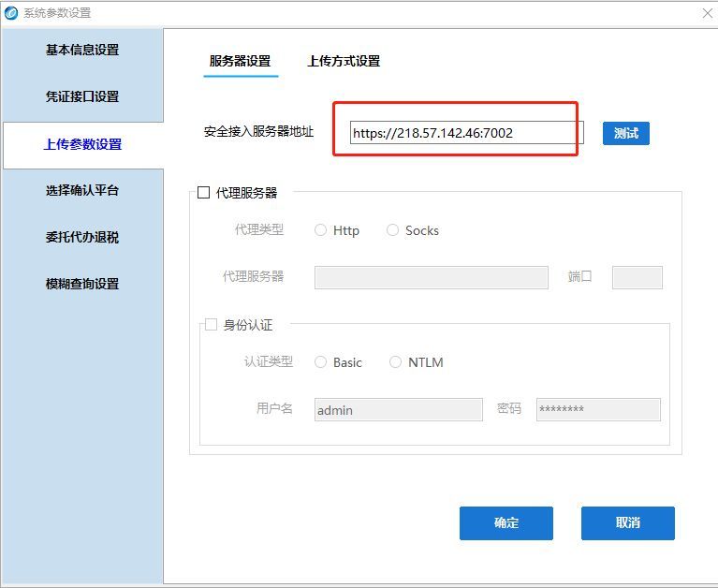Click the 认证类型 label
The width and height of the screenshot is (718, 588).
coord(269,361)
